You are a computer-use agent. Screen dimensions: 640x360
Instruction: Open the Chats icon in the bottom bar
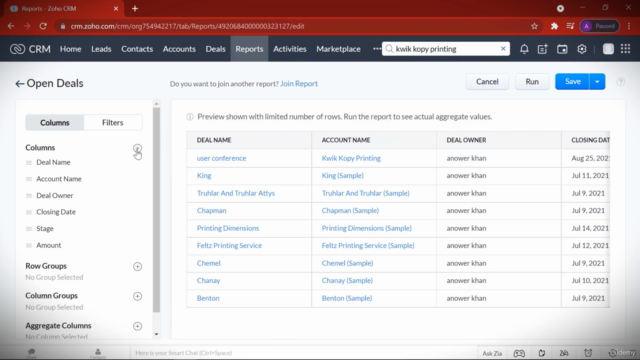tap(31, 353)
